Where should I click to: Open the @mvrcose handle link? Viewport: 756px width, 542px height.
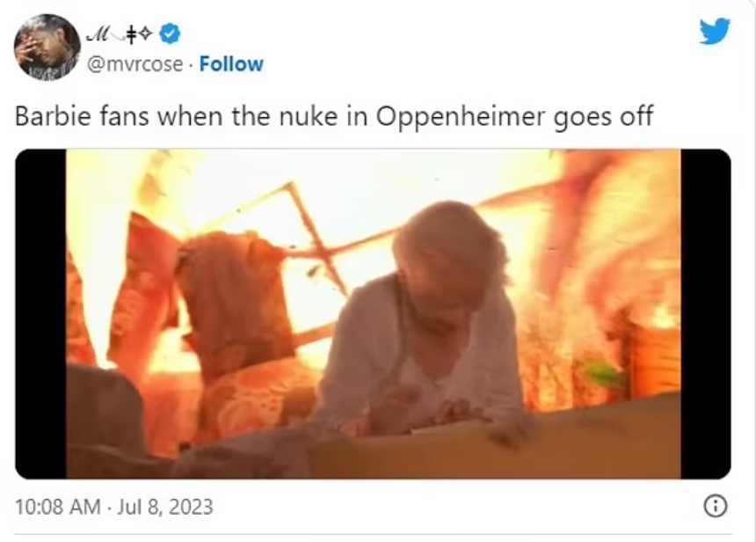135,64
